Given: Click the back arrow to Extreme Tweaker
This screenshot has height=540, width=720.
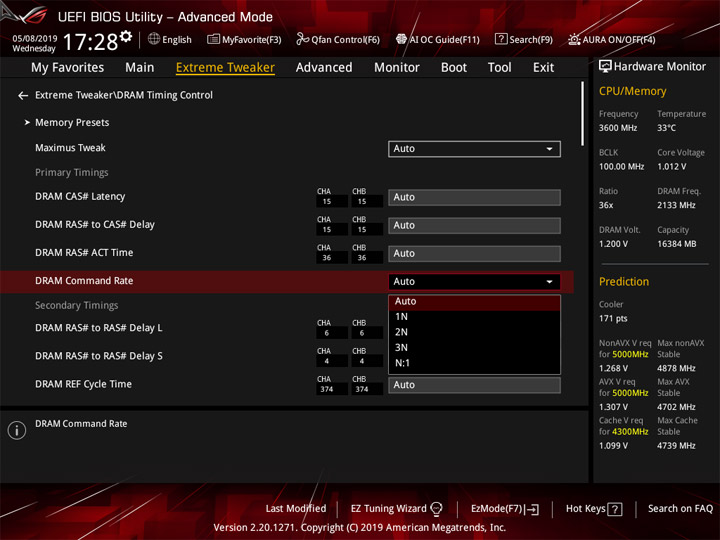Looking at the screenshot, I should tap(23, 96).
